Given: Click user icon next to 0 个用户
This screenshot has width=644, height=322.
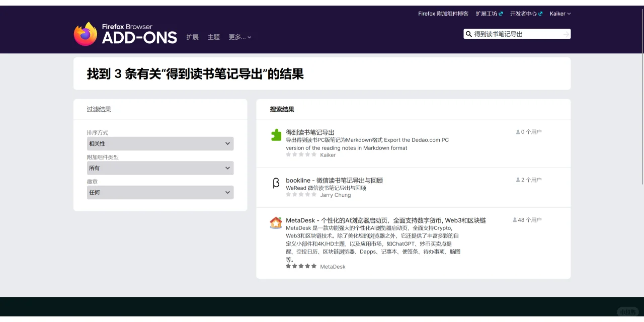Looking at the screenshot, I should (518, 132).
